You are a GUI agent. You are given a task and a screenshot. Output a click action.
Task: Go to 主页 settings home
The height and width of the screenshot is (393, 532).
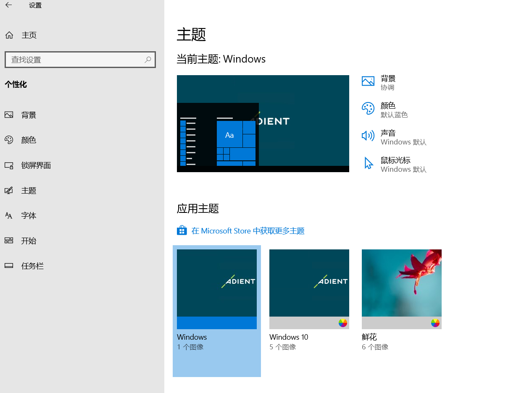coord(82,35)
